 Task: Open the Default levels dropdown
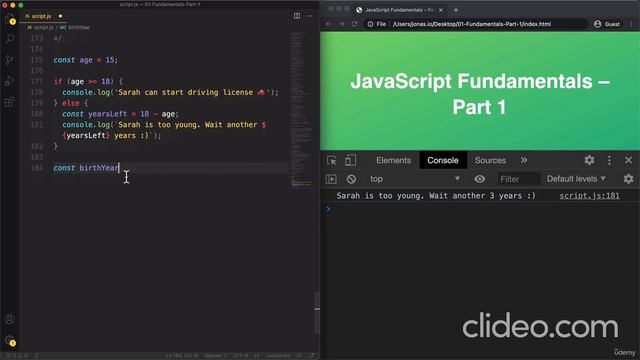[576, 179]
